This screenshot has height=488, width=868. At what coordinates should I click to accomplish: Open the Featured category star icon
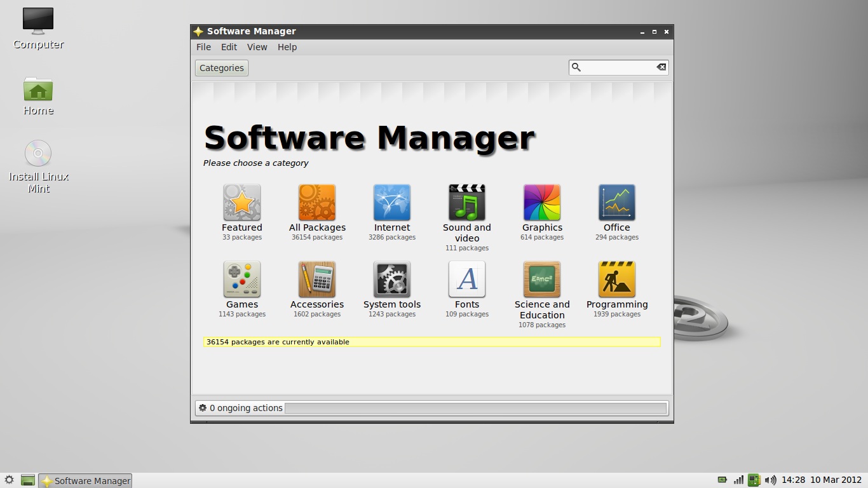(x=242, y=203)
